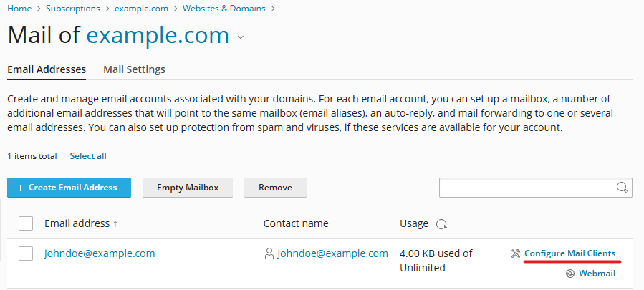Expand the example.com domain dropdown chevron
Viewport: 644px width, 290px height.
(241, 37)
